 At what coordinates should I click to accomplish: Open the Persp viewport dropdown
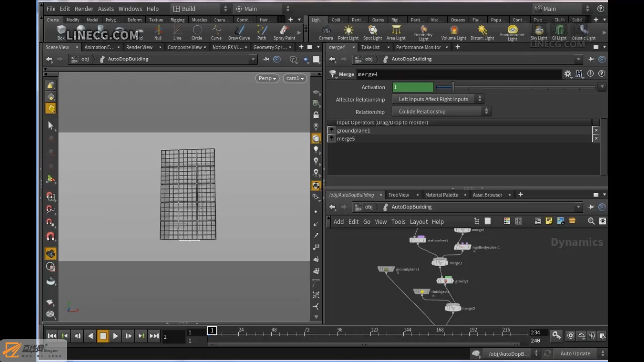tap(267, 78)
